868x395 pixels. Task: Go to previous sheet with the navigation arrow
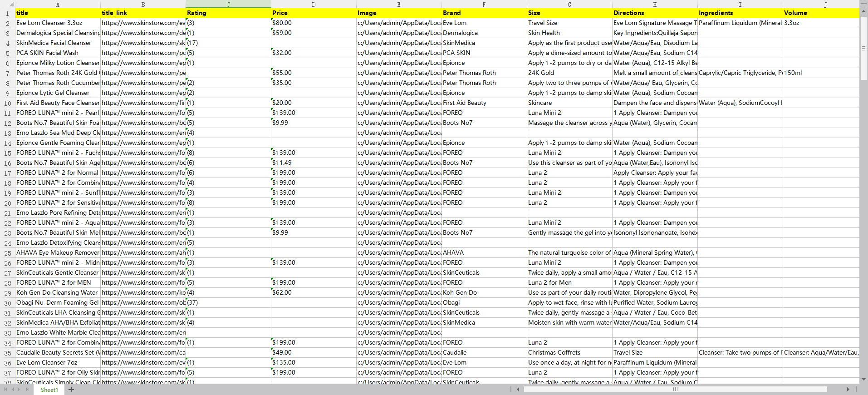coord(13,390)
